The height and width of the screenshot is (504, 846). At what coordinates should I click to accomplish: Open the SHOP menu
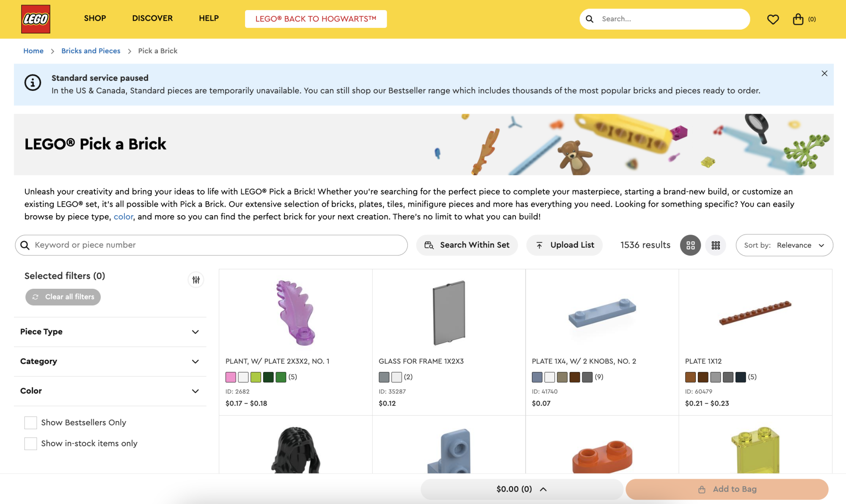click(x=95, y=18)
